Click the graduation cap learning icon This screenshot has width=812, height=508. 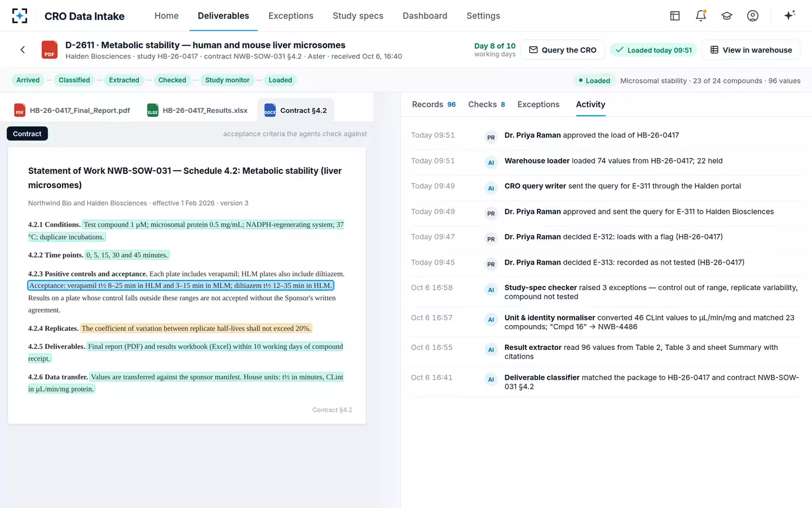pyautogui.click(x=727, y=16)
